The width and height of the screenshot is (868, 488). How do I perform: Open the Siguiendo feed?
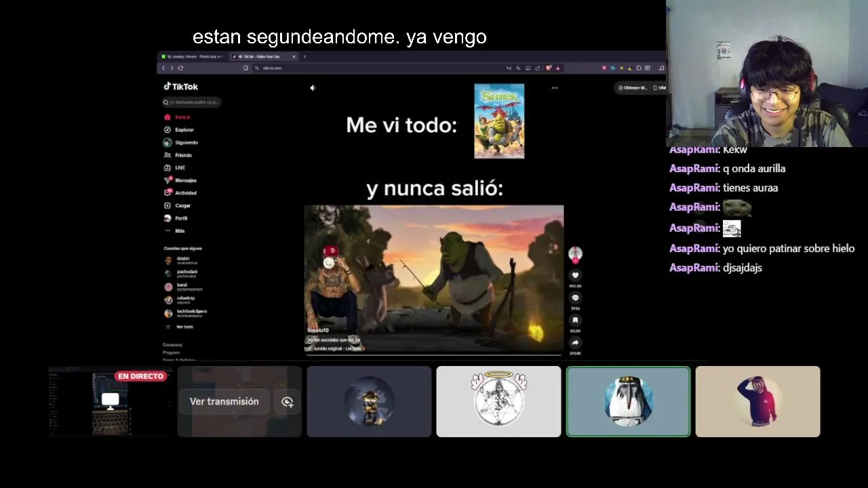(x=181, y=142)
